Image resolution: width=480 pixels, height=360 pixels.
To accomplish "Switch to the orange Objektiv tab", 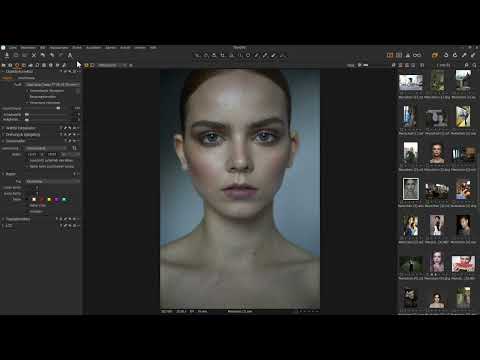I will (7, 78).
